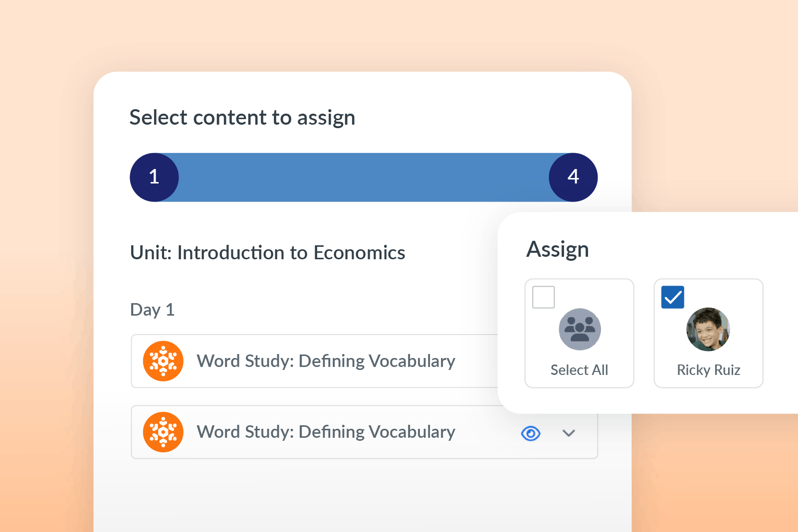Select the first Word Study: Defining Vocabulary item
798x532 pixels.
click(x=326, y=361)
